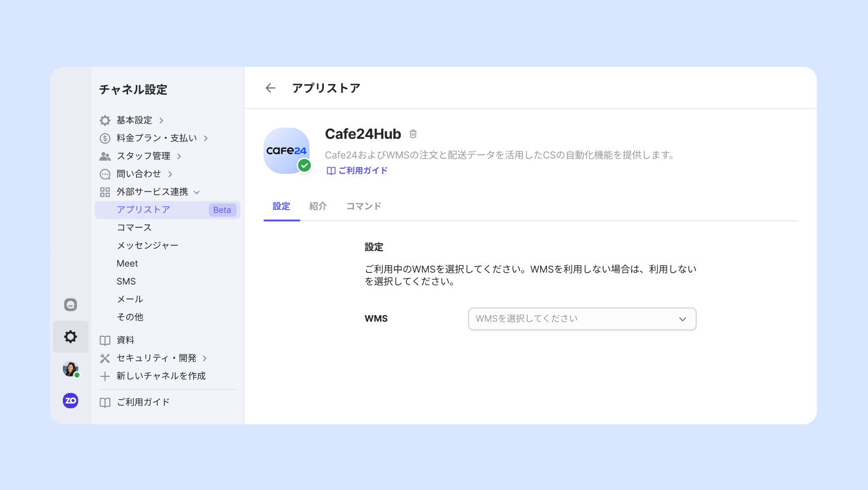This screenshot has height=490, width=868.
Task: Click the book icon beside 資料
Action: (x=105, y=340)
